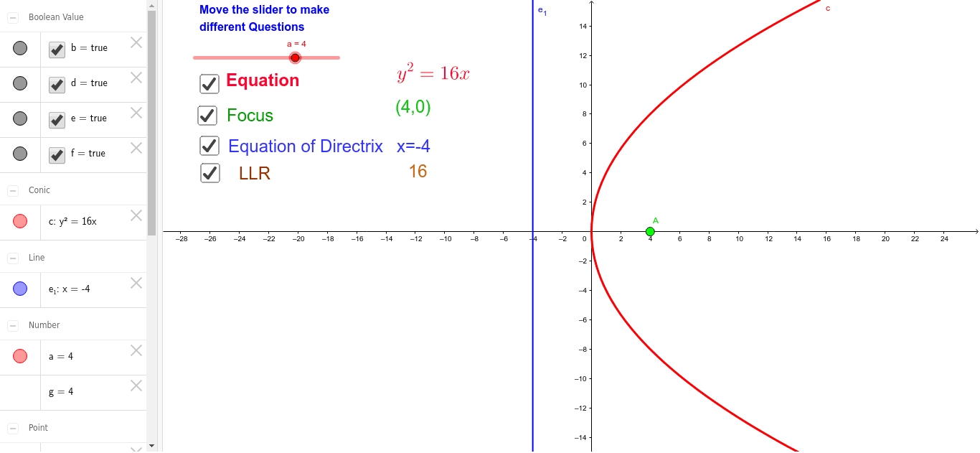The height and width of the screenshot is (453, 980).
Task: Uncheck the LLR checkbox
Action: 210,173
